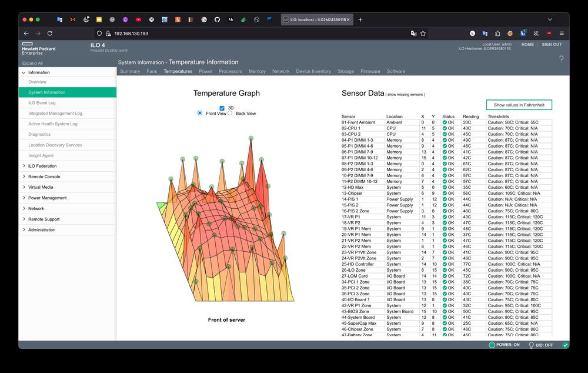Reload the page with browser refresh icon

[50, 34]
